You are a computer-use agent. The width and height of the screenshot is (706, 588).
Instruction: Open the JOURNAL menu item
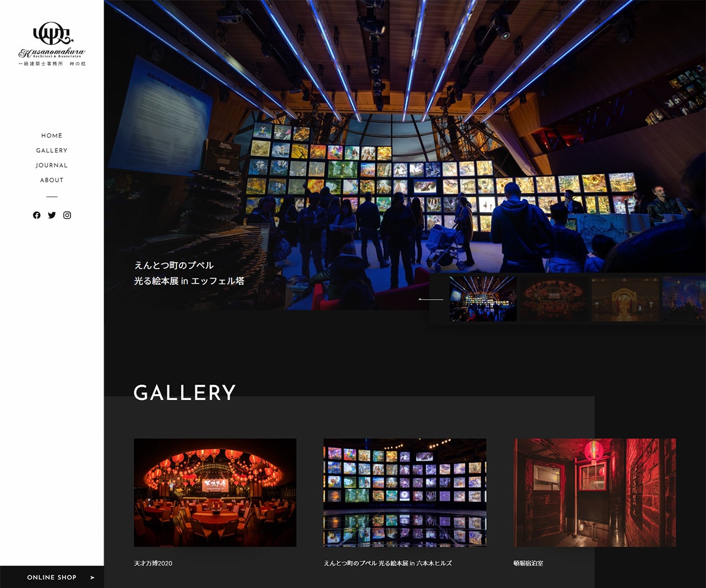pos(52,166)
